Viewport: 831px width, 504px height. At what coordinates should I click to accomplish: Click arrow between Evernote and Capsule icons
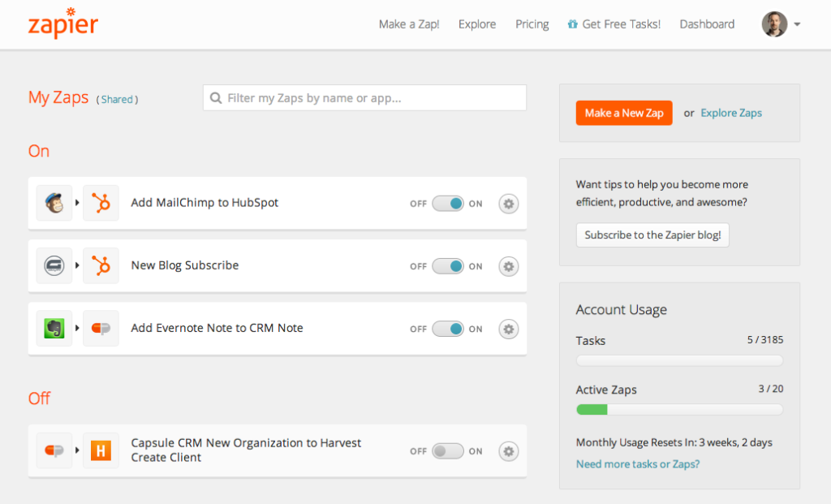click(77, 328)
